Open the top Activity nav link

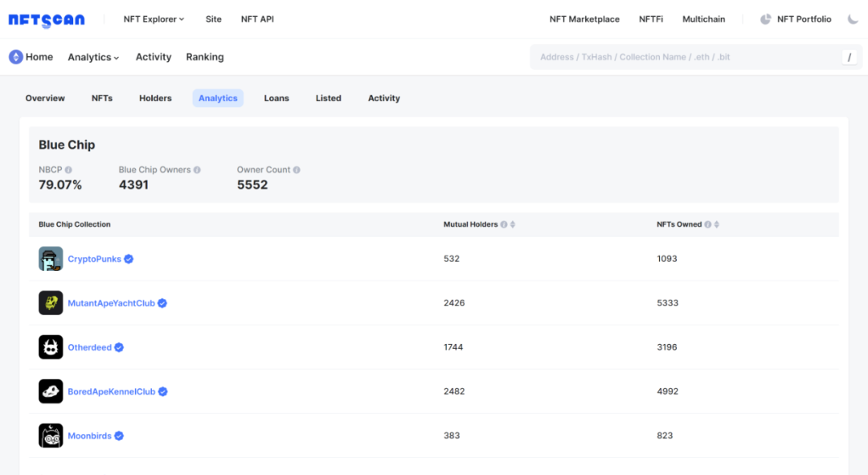[154, 57]
